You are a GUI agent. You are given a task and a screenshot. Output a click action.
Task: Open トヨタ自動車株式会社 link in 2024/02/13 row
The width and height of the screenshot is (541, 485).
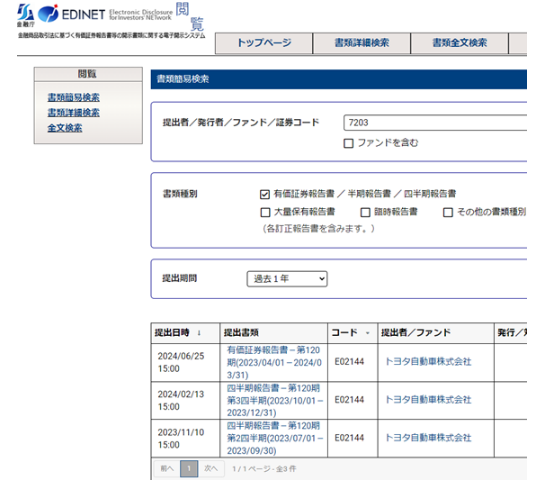[x=428, y=400]
